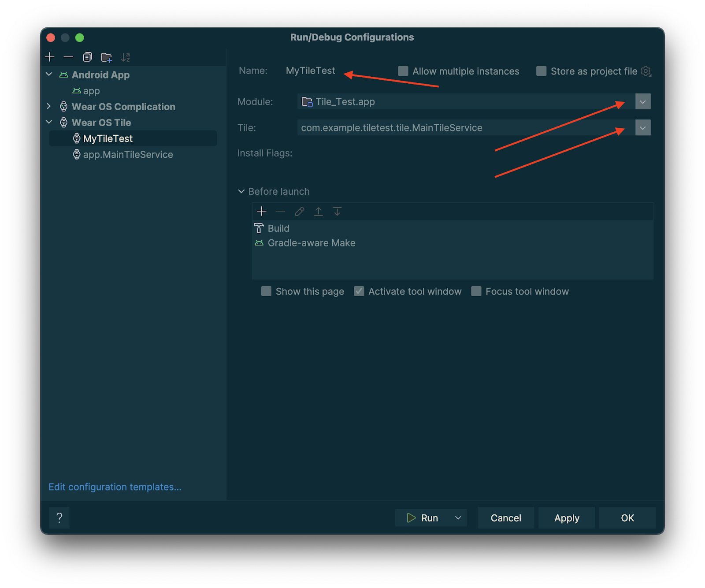705x588 pixels.
Task: Edit the selected Before launch task
Action: click(x=300, y=211)
